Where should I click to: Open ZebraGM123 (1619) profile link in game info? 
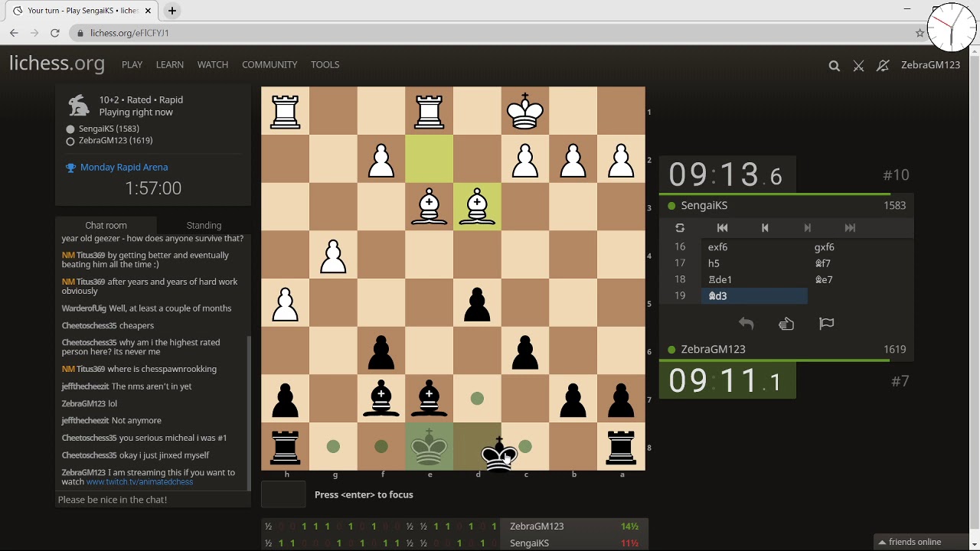[115, 141]
